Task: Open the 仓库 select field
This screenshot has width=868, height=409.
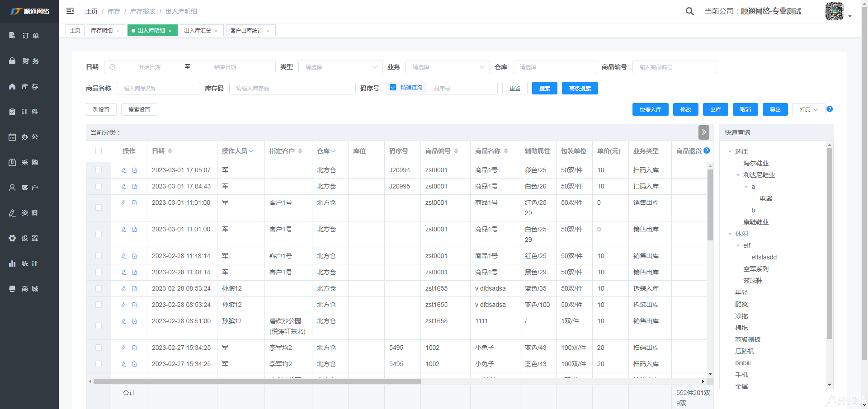Action: (x=555, y=67)
